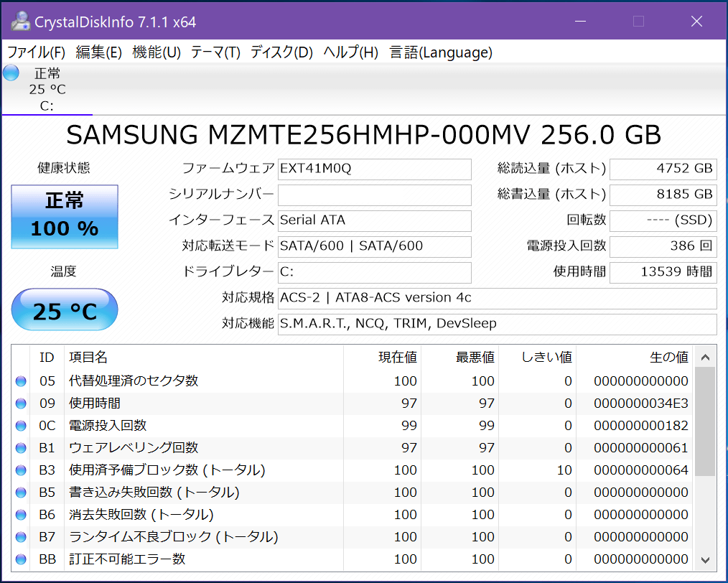728x583 pixels.
Task: Click the power-on hours value 13539 時間
Action: 663,272
